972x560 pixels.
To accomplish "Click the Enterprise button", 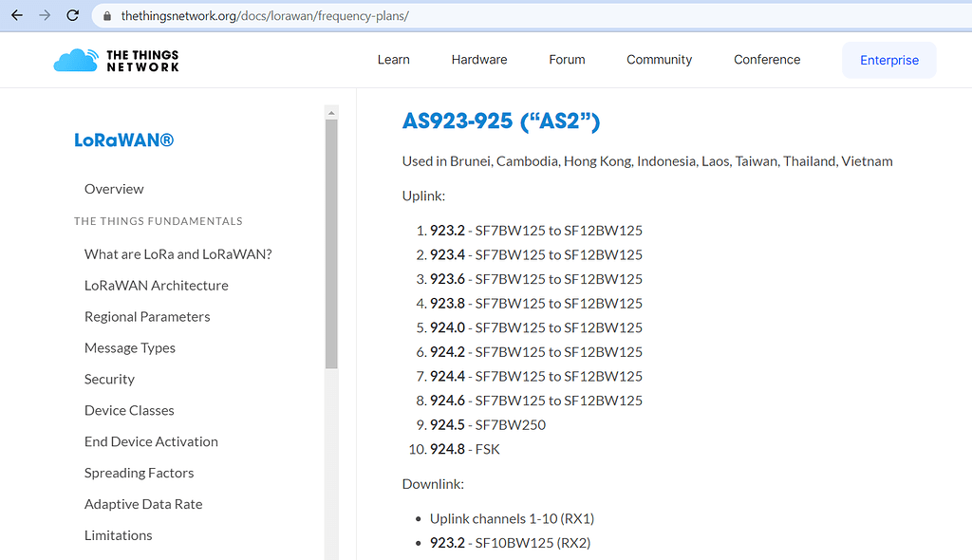I will coord(888,59).
